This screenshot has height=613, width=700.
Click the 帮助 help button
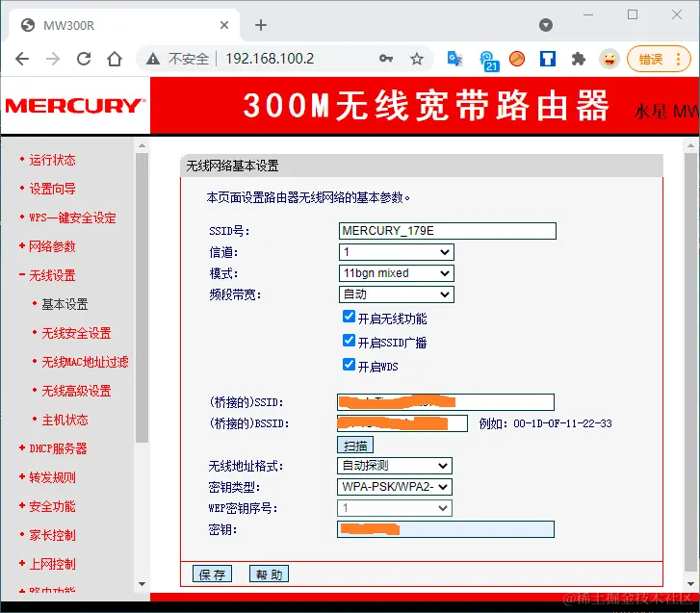pos(270,575)
